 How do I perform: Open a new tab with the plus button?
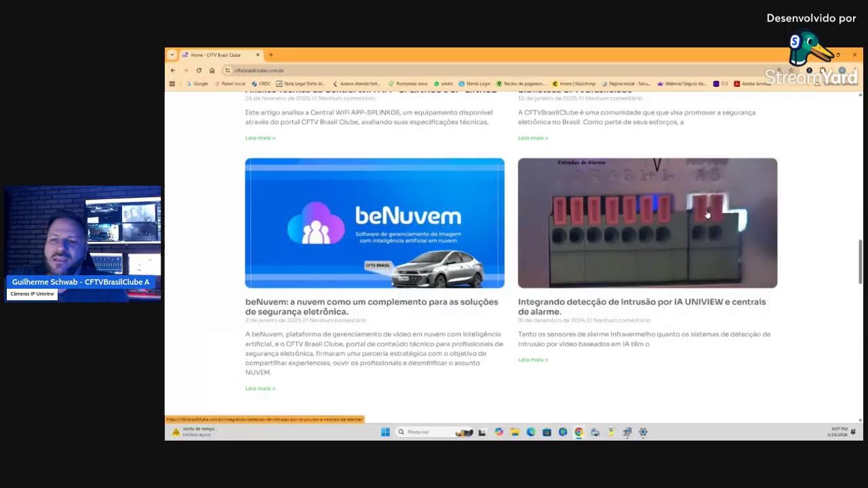pyautogui.click(x=271, y=55)
